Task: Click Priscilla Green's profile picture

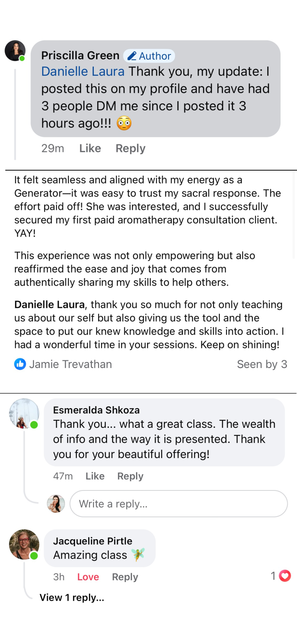Action: click(x=15, y=51)
